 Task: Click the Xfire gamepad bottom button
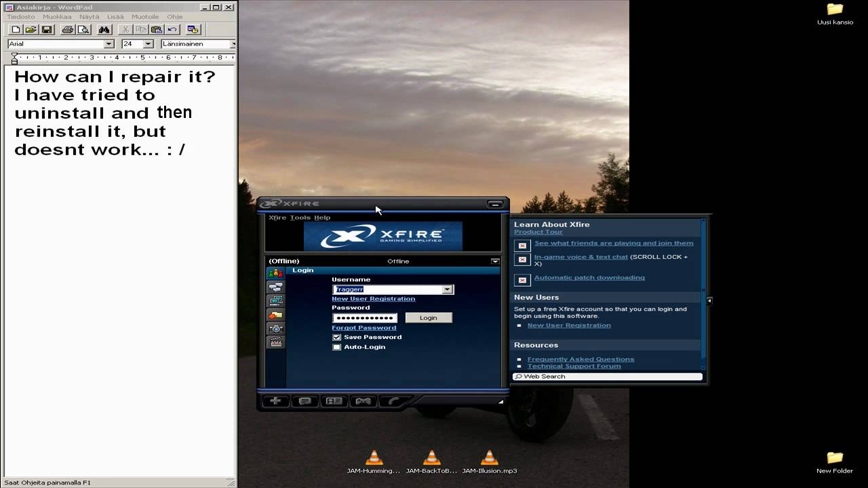pos(363,401)
